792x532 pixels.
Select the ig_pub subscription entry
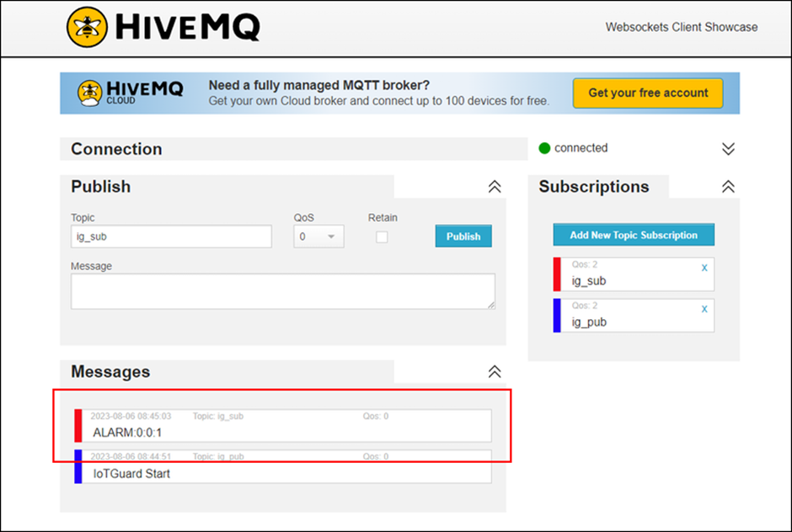click(x=634, y=316)
